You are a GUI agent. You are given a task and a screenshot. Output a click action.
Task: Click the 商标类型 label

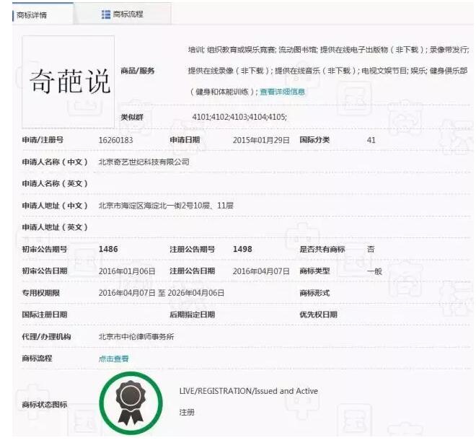[314, 271]
